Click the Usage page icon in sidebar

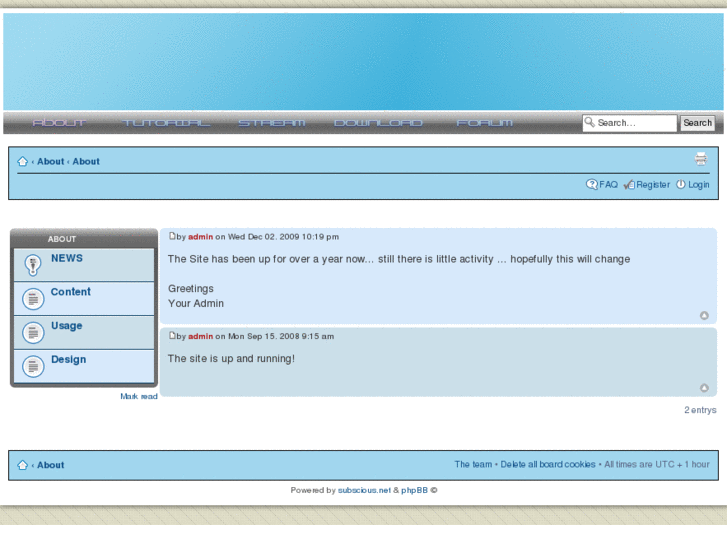click(33, 333)
